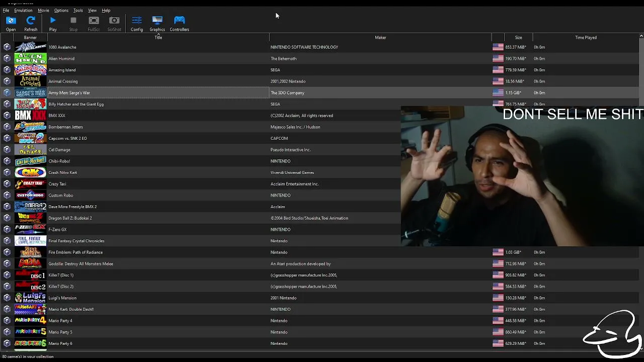Select "Fire Emblem: Path of Radiance" title

coord(75,252)
